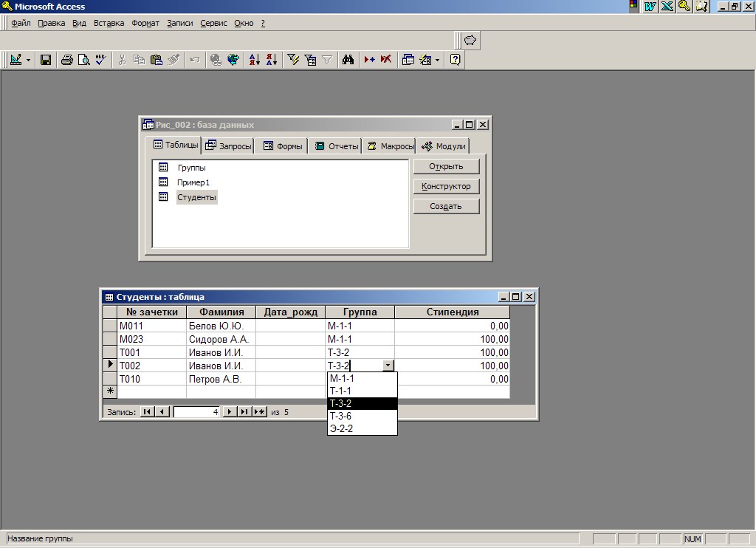Click the Undo arrow icon
This screenshot has width=756, height=548.
pyautogui.click(x=195, y=60)
